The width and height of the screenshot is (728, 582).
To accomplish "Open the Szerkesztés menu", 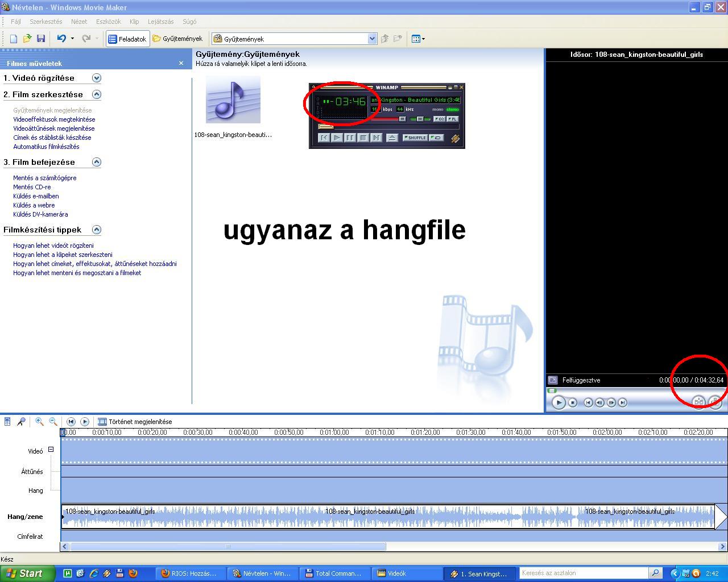I will tap(46, 22).
